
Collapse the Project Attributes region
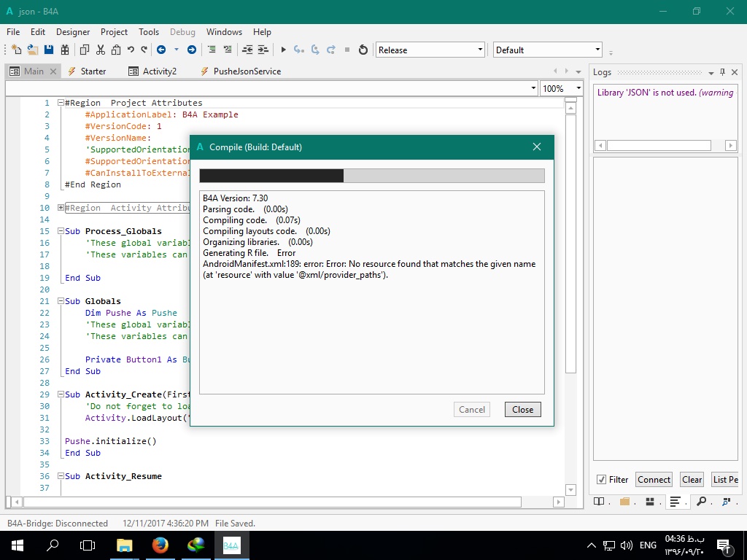click(61, 103)
